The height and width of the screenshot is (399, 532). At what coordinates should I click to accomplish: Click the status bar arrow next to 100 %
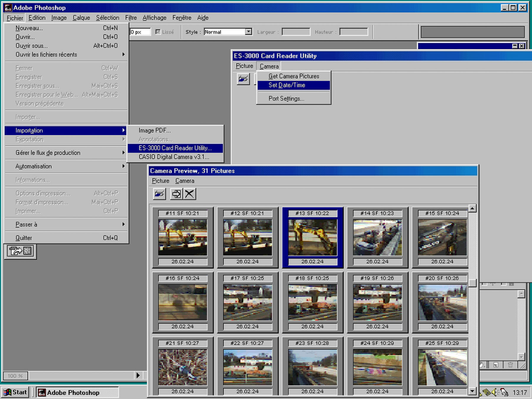tap(138, 375)
